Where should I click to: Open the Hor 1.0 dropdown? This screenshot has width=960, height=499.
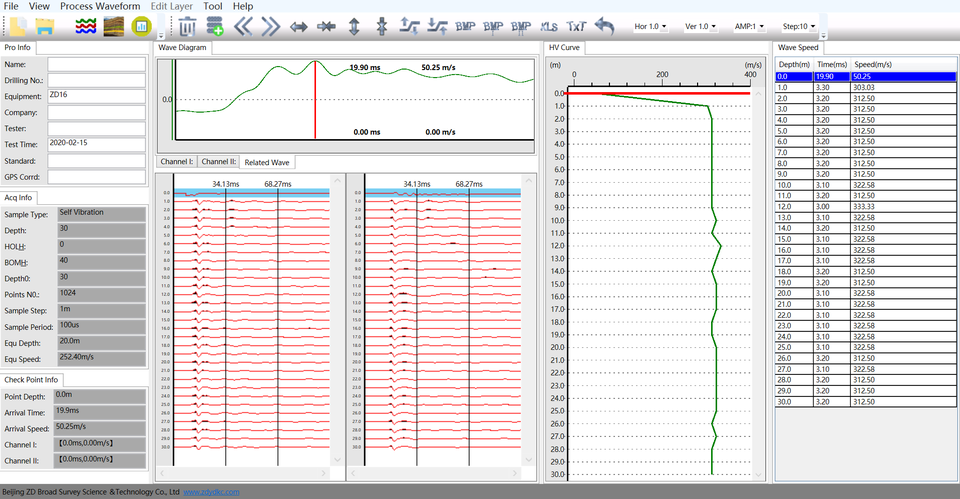(x=651, y=26)
